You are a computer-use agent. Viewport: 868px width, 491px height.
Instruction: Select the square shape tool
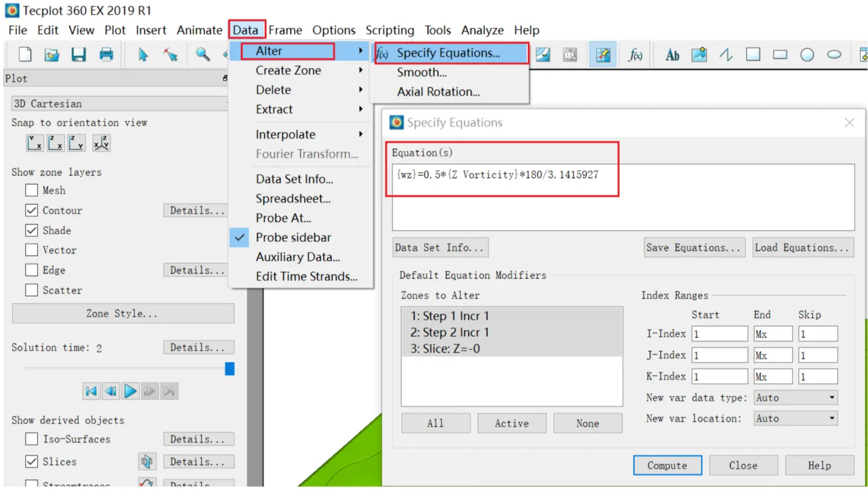(753, 55)
